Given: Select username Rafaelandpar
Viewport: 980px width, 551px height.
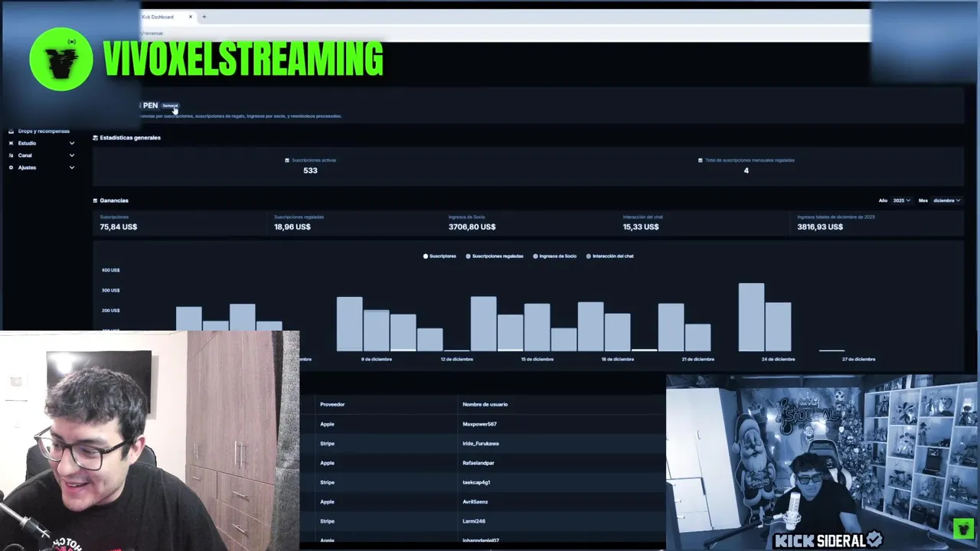Looking at the screenshot, I should tap(479, 463).
